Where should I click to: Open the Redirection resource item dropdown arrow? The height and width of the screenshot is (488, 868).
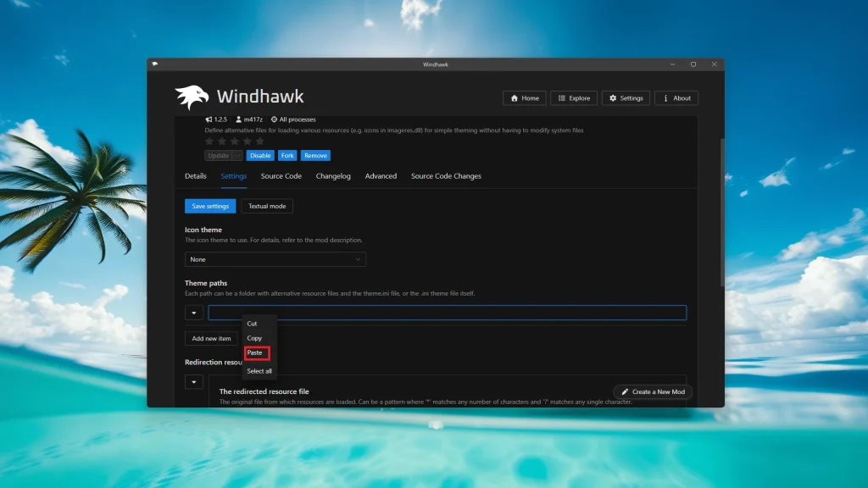coord(194,380)
